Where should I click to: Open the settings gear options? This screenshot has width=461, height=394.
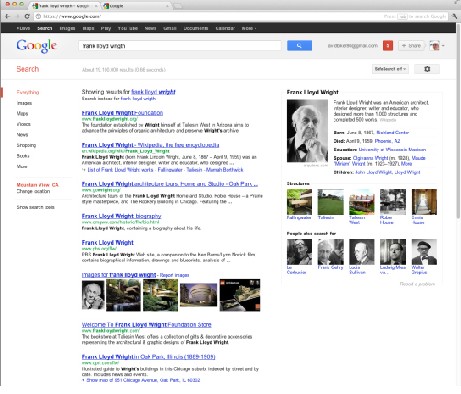coord(427,69)
